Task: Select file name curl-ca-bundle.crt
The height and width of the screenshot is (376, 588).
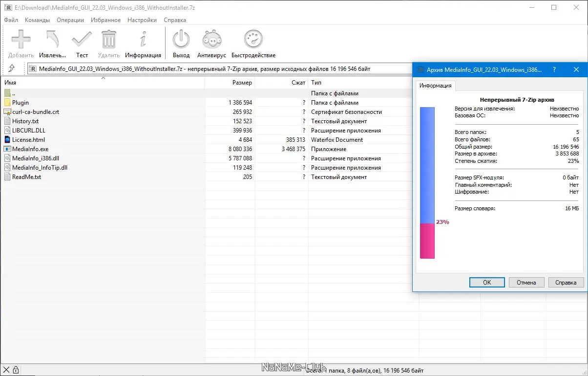Action: tap(36, 112)
